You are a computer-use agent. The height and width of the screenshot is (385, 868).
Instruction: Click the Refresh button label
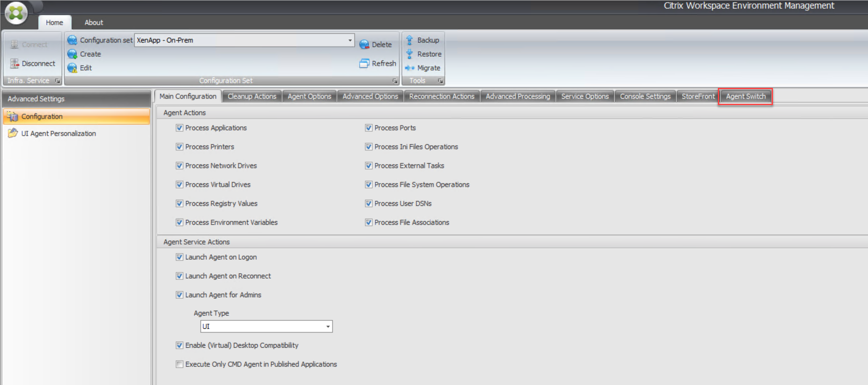coord(384,63)
